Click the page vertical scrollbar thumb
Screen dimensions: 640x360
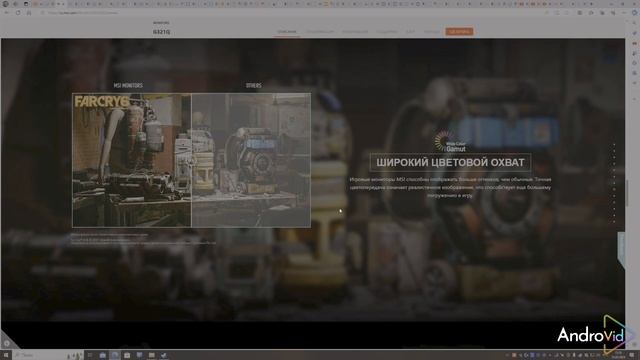click(628, 193)
